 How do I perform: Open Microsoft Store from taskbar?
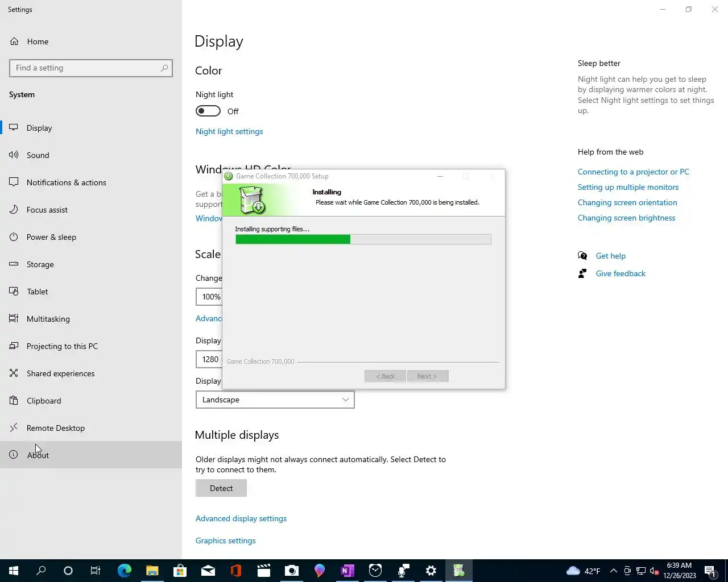click(180, 571)
